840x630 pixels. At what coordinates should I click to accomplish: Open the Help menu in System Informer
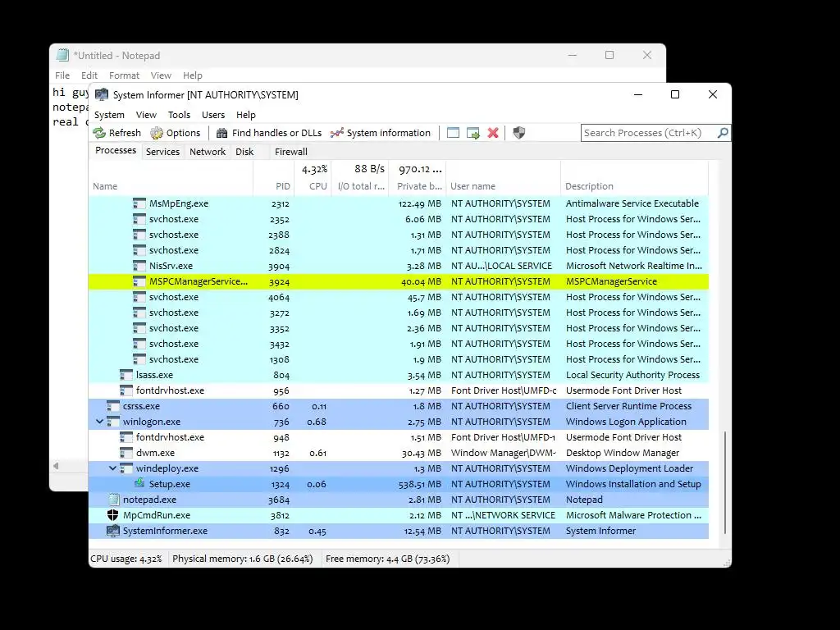pos(246,115)
